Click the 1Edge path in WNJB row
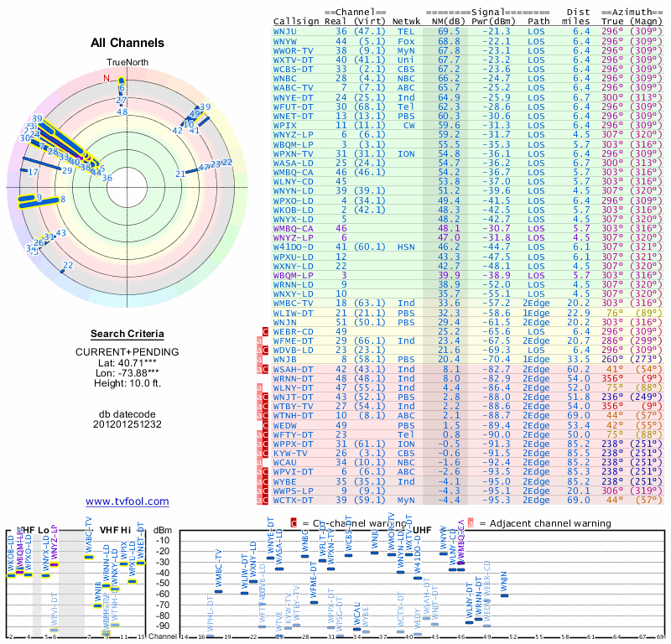The height and width of the screenshot is (644, 671). pos(536,360)
